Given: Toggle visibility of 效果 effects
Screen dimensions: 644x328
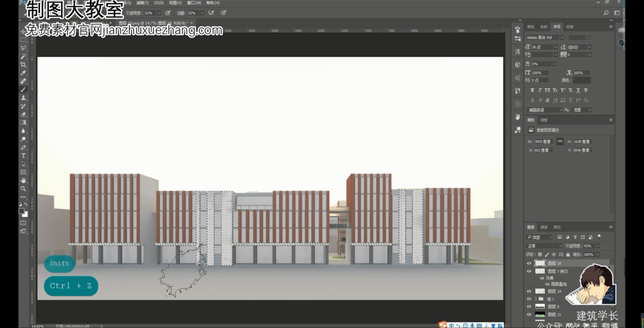Looking at the screenshot, I should pyautogui.click(x=541, y=278).
